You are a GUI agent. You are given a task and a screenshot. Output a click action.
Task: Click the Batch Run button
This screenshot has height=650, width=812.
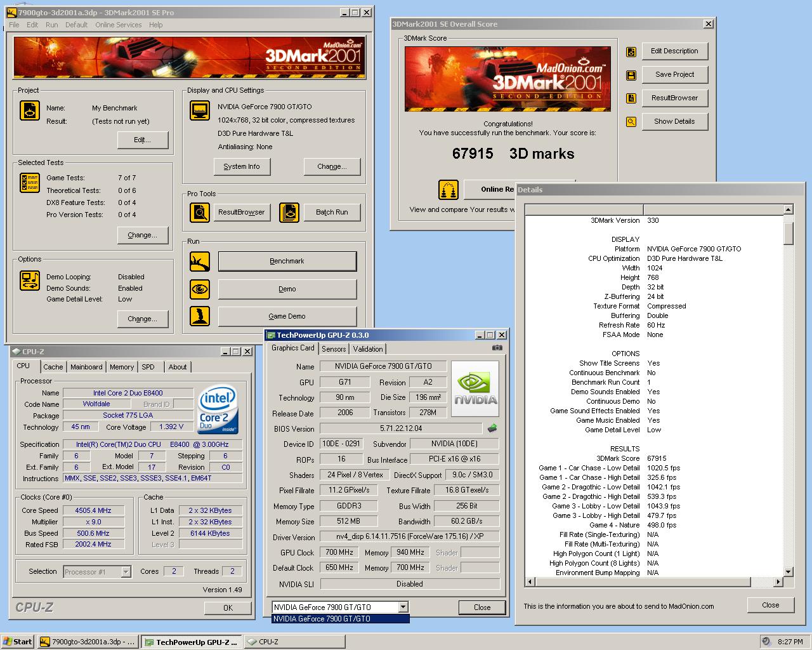point(332,212)
